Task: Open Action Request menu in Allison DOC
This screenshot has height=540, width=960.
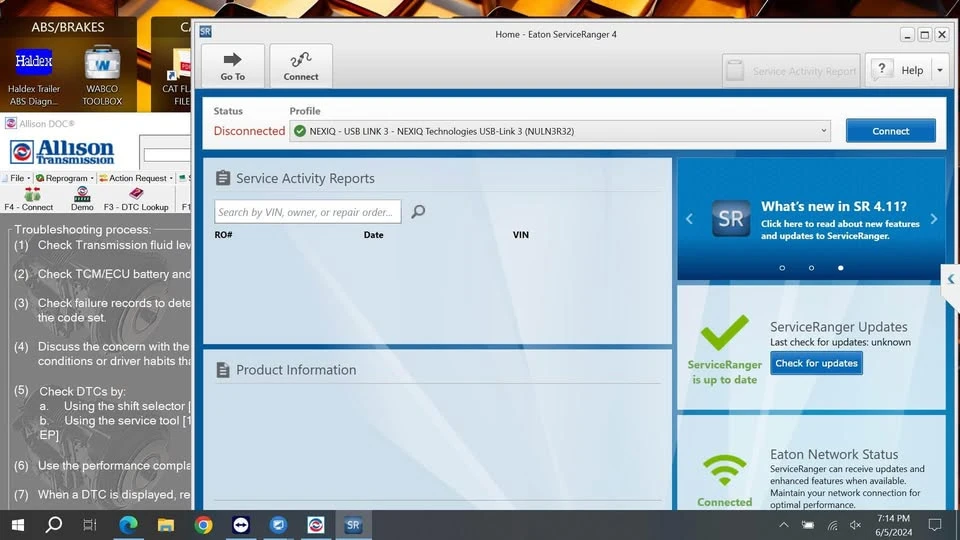Action: [135, 178]
